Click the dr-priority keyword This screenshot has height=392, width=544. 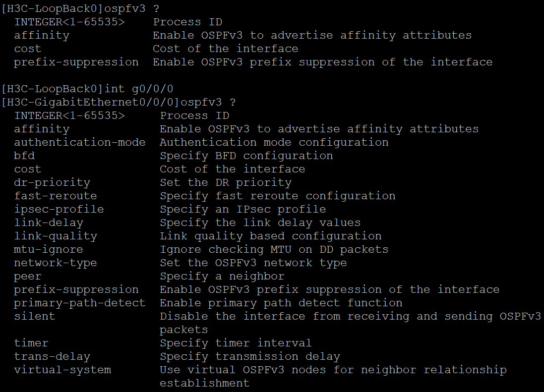click(52, 182)
